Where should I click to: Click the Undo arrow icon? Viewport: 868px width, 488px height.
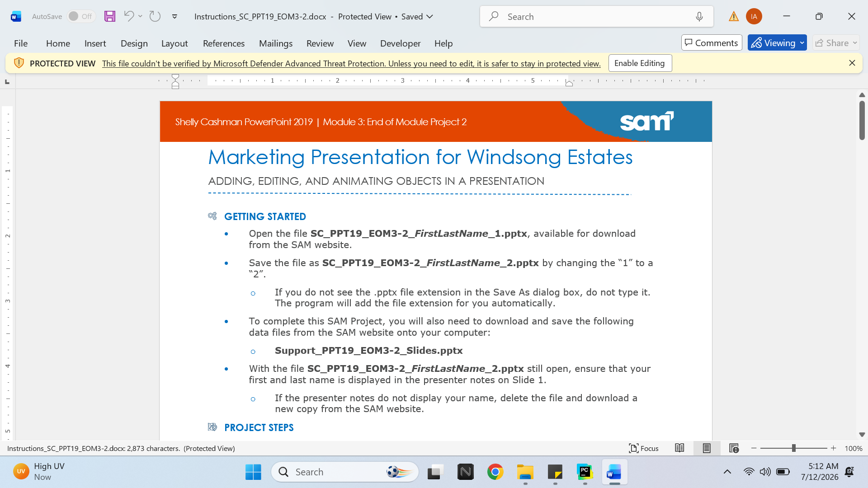(129, 16)
